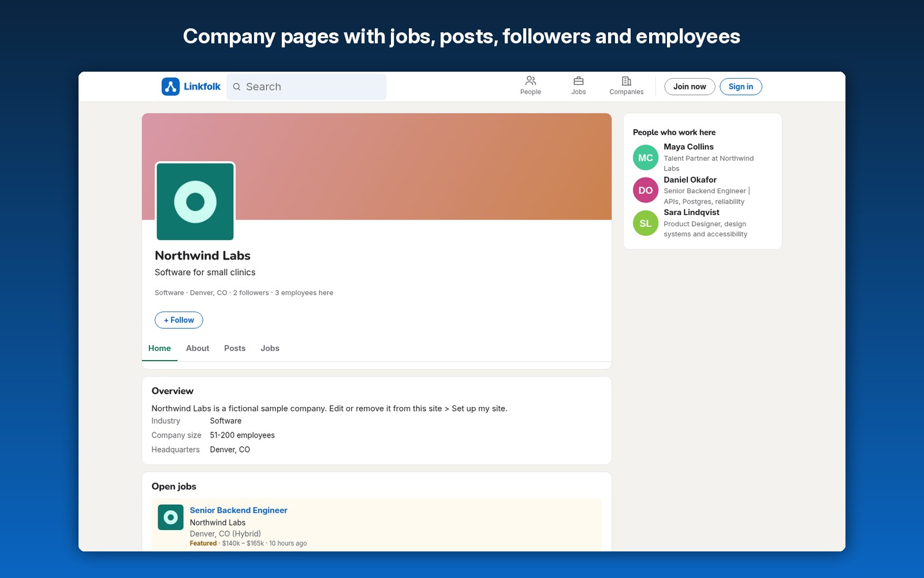Viewport: 924px width, 578px height.
Task: Switch to the About tab
Action: tap(198, 349)
